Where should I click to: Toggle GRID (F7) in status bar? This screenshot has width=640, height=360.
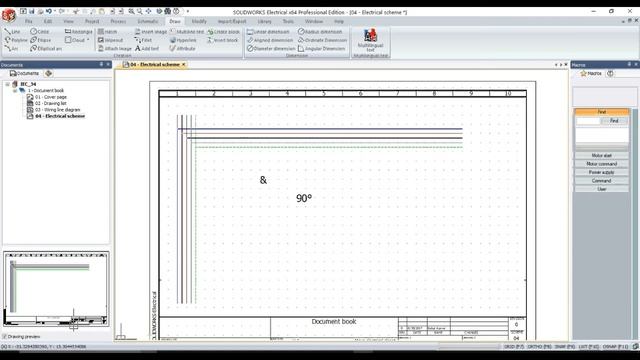514,347
